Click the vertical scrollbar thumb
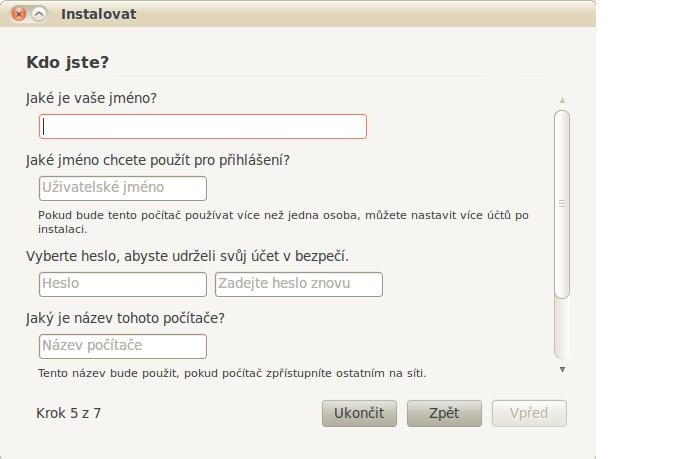Viewport: 683px width, 459px height. [x=562, y=204]
